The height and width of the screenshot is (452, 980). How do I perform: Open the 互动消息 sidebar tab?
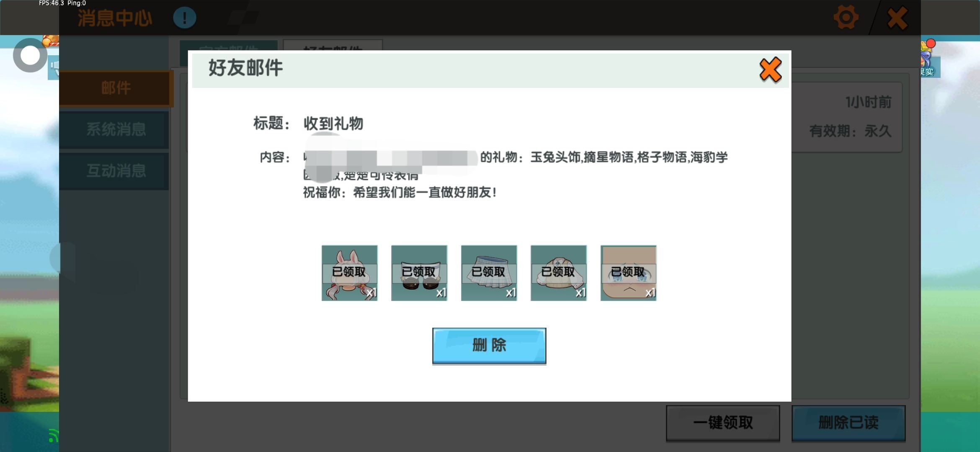coord(116,171)
